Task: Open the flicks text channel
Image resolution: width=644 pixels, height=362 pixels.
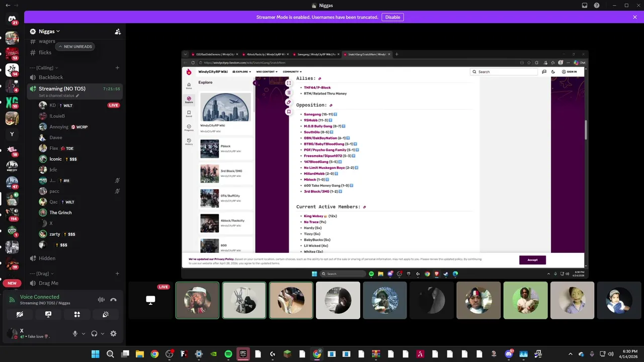Action: pos(45,52)
